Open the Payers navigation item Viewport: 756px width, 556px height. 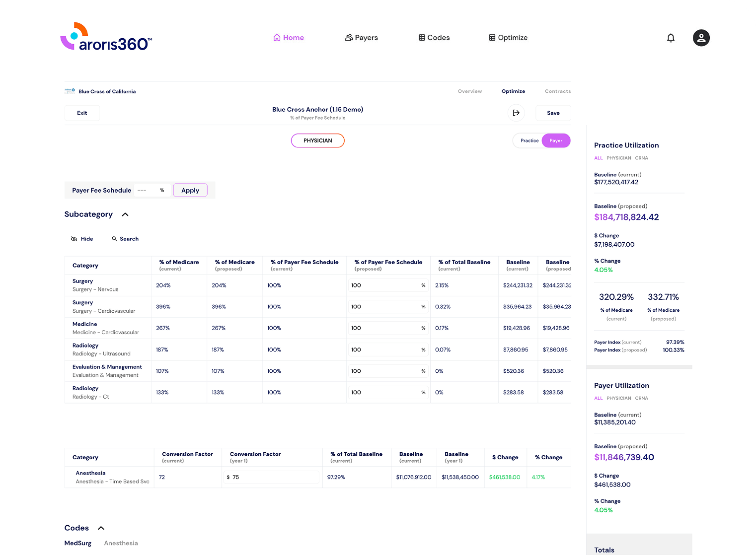[x=362, y=38]
